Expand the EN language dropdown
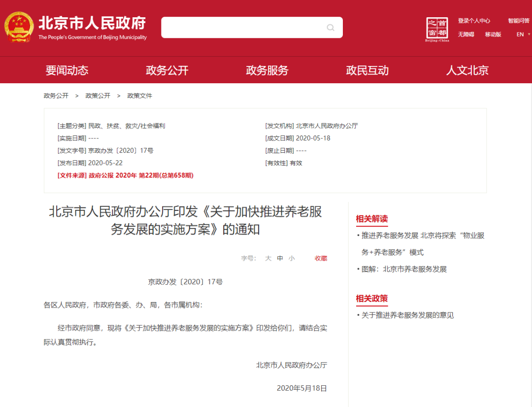The image size is (532, 407). click(x=523, y=34)
